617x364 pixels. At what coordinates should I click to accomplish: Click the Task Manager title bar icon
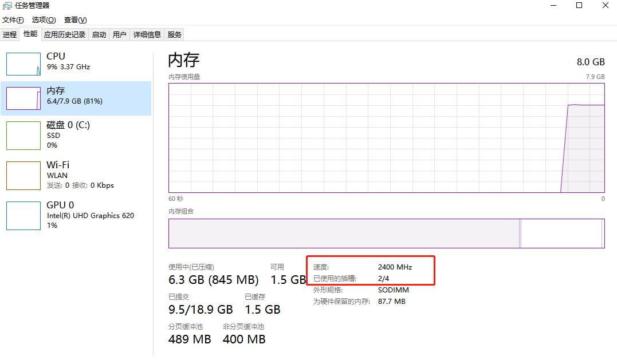(7, 6)
